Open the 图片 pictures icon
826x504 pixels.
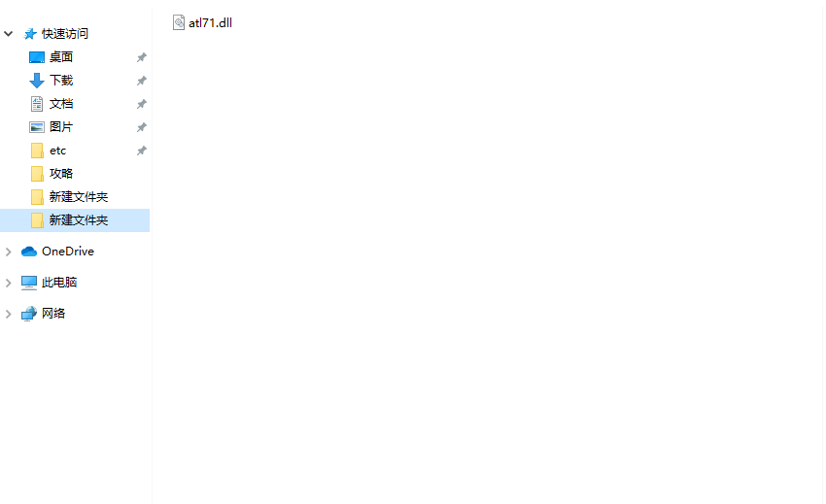36,127
